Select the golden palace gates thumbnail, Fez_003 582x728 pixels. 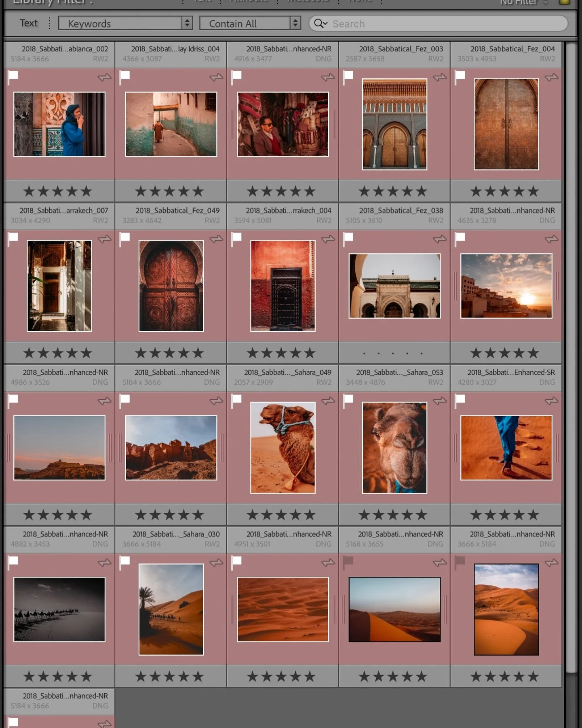[395, 124]
